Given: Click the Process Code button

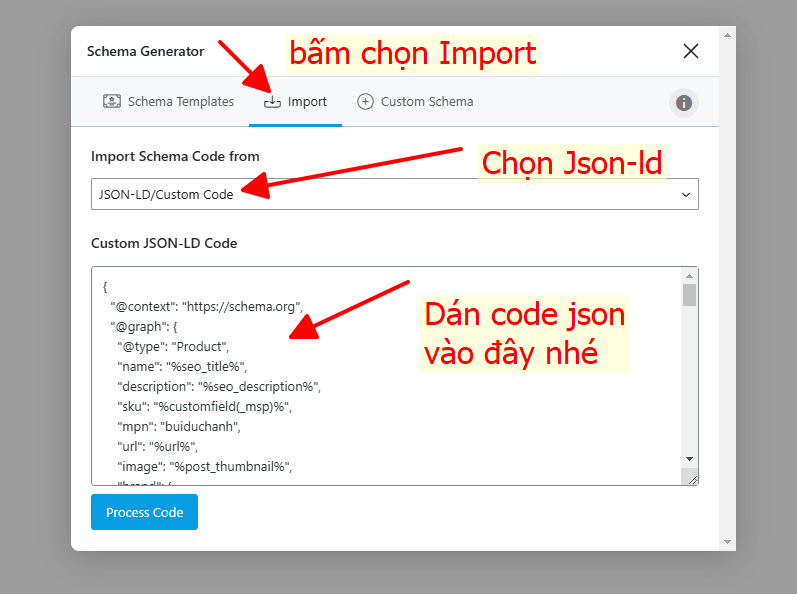Looking at the screenshot, I should tap(144, 512).
